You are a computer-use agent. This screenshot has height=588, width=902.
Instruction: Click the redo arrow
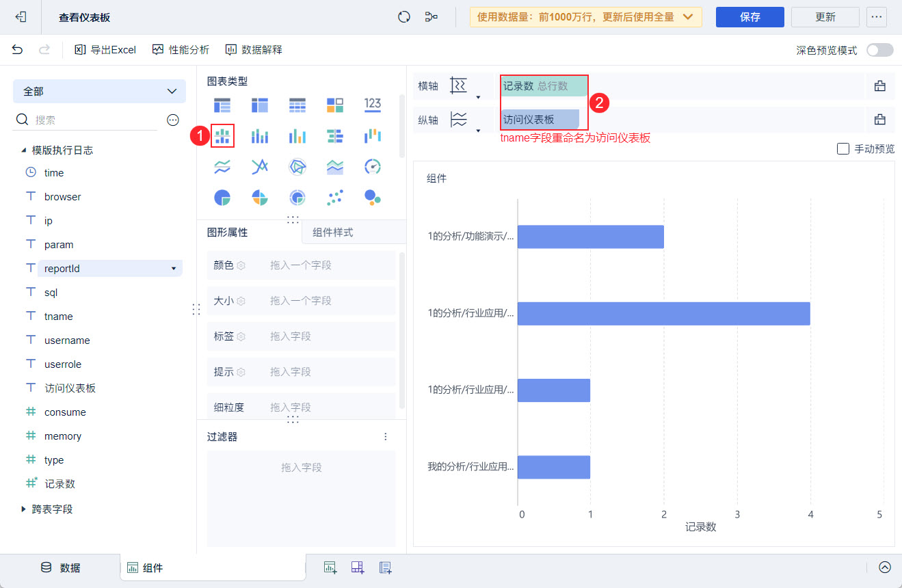tap(44, 49)
